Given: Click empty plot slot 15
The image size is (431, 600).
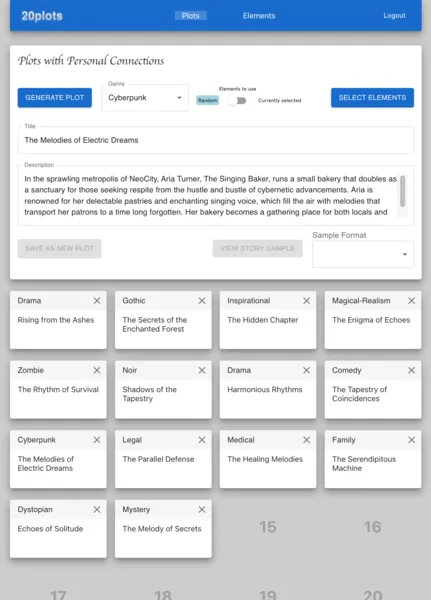Looking at the screenshot, I should pyautogui.click(x=268, y=527).
